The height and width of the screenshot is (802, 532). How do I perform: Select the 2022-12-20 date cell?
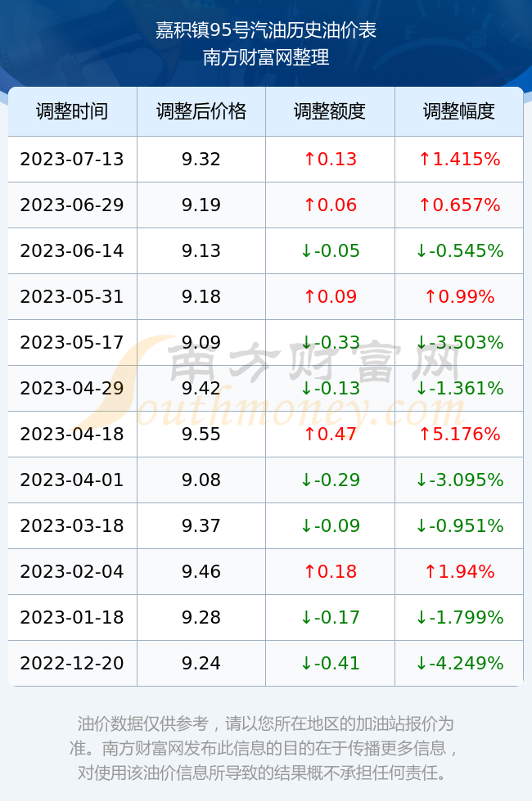(x=72, y=663)
